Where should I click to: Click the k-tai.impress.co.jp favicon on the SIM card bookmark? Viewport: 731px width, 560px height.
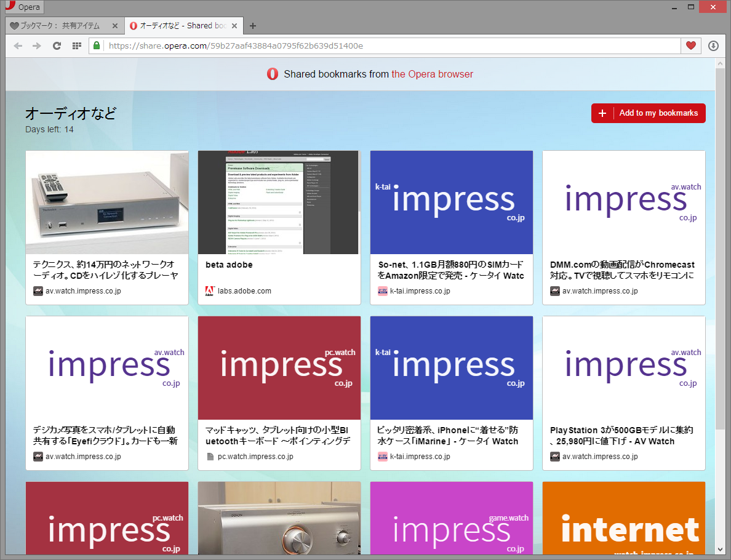pyautogui.click(x=382, y=290)
